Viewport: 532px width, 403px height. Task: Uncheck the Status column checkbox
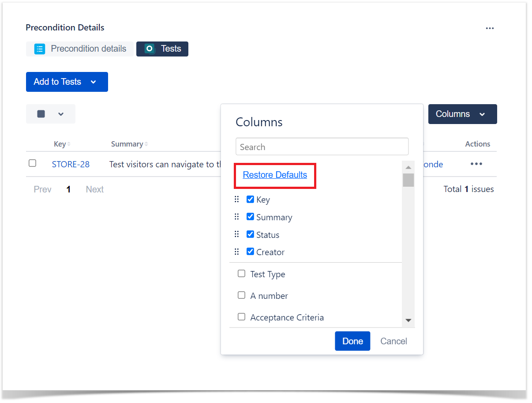(250, 234)
